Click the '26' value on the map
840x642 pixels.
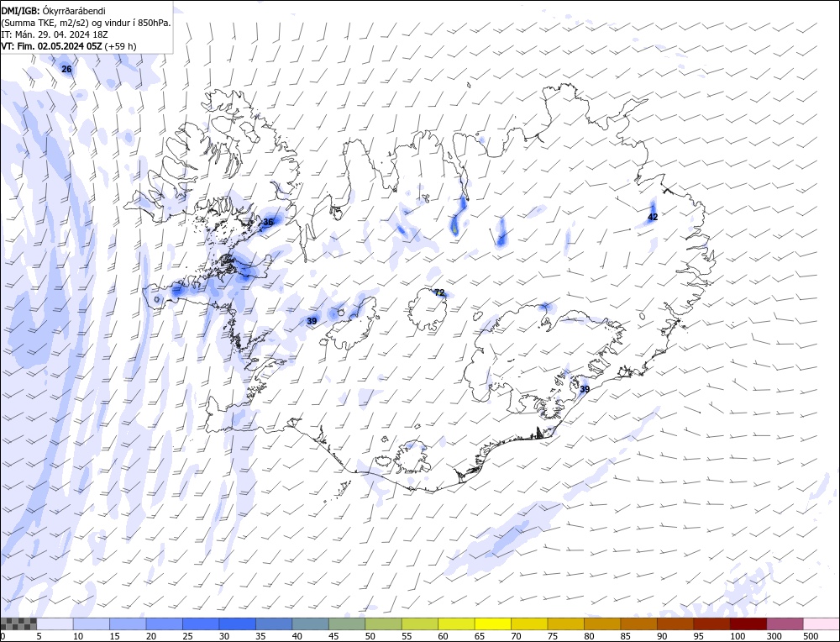(66, 69)
